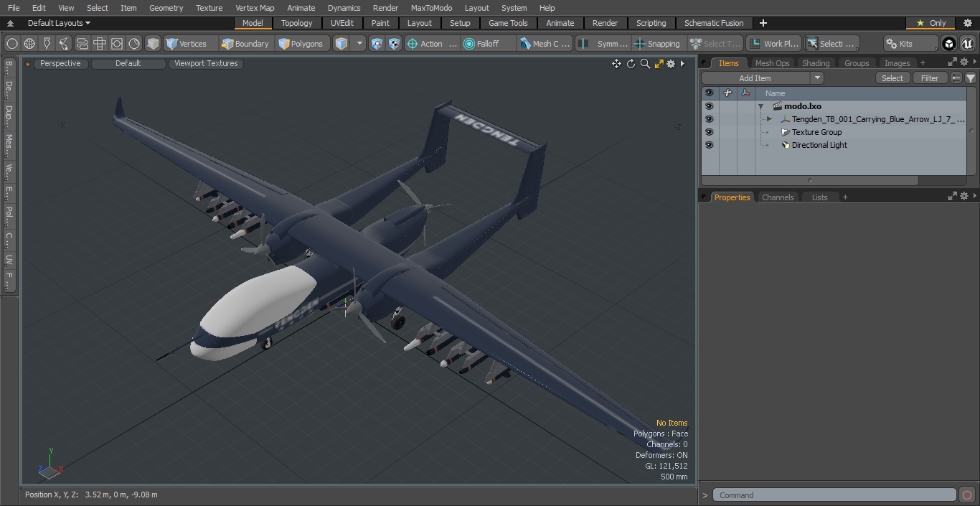
Task: Click the viewport orange dot toggle
Action: (28, 64)
